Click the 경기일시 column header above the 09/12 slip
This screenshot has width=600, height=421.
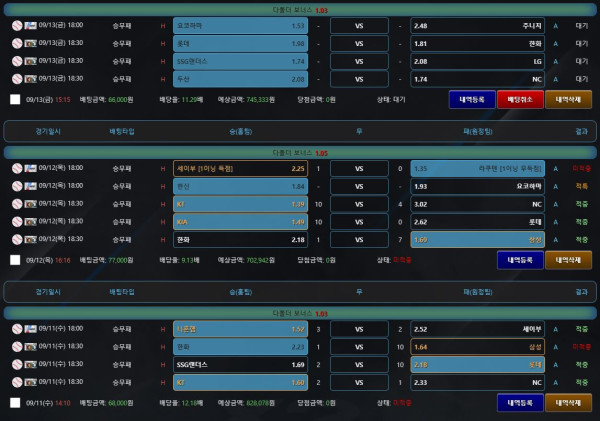click(x=46, y=131)
